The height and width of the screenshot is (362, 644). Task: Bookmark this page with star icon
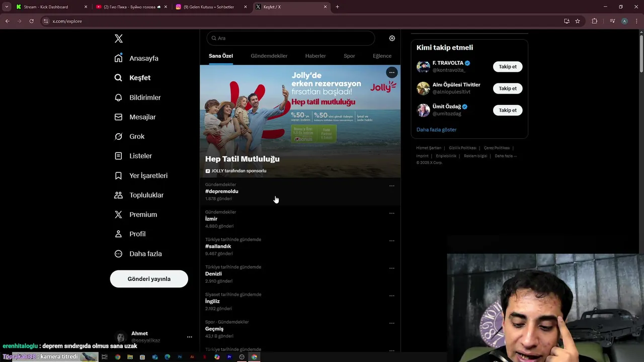[578, 21]
